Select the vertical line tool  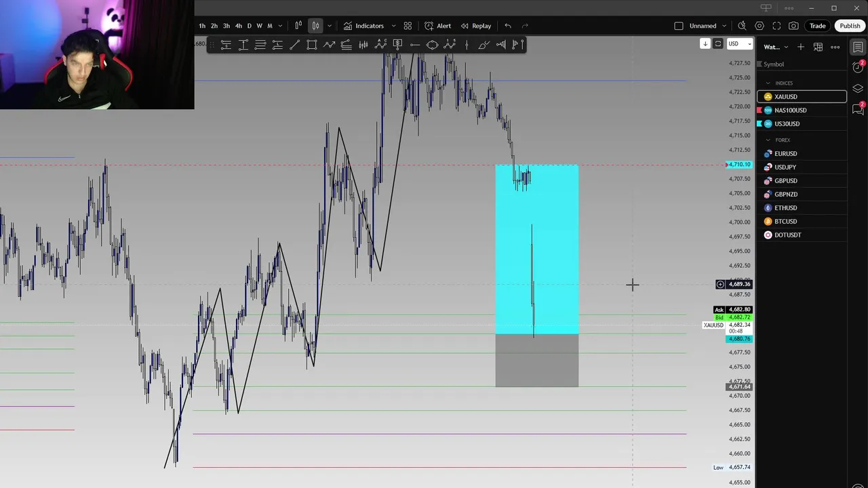point(467,45)
